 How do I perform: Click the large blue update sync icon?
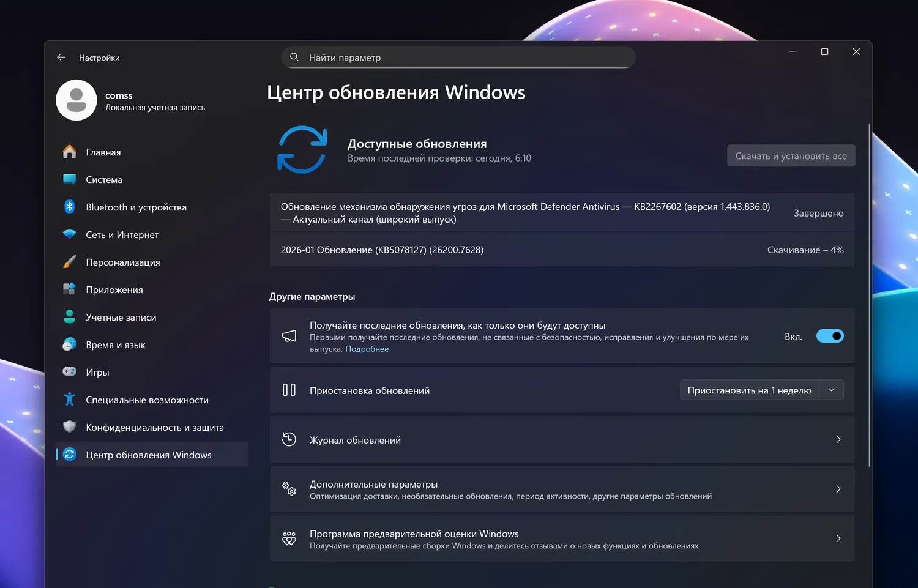click(302, 150)
